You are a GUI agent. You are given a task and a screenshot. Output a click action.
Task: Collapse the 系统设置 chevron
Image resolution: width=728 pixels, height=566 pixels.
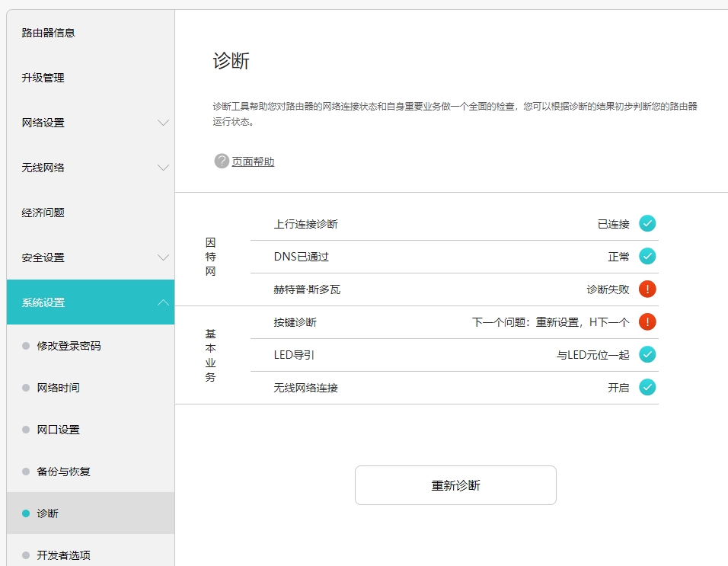click(x=163, y=302)
